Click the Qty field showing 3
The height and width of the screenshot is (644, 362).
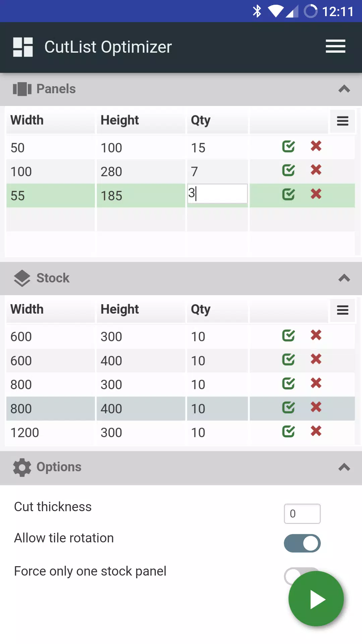(x=218, y=194)
